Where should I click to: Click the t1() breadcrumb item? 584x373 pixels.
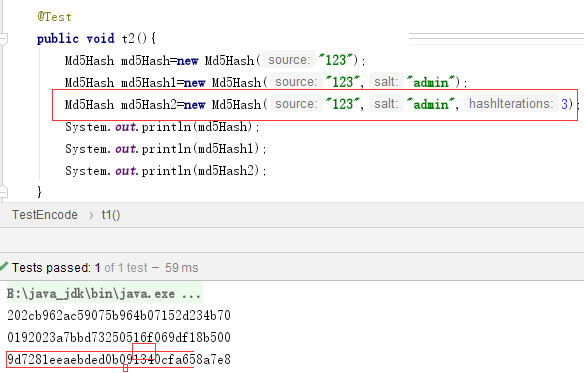pos(111,215)
